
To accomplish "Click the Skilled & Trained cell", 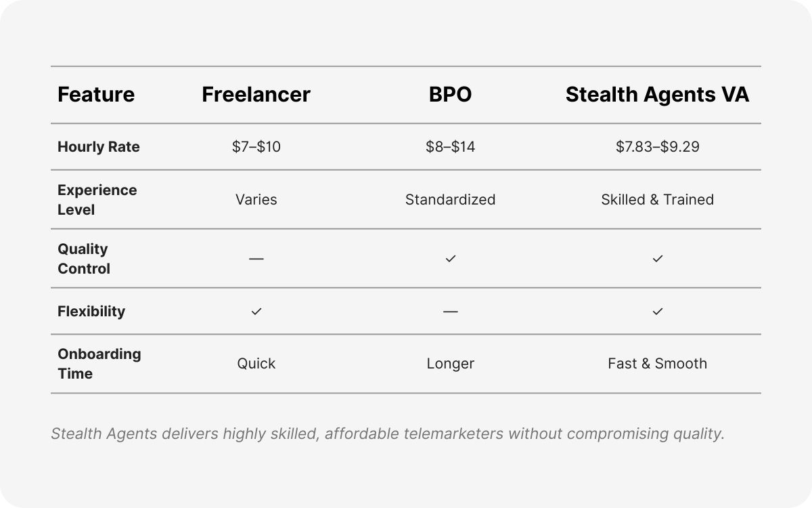I will pyautogui.click(x=658, y=200).
